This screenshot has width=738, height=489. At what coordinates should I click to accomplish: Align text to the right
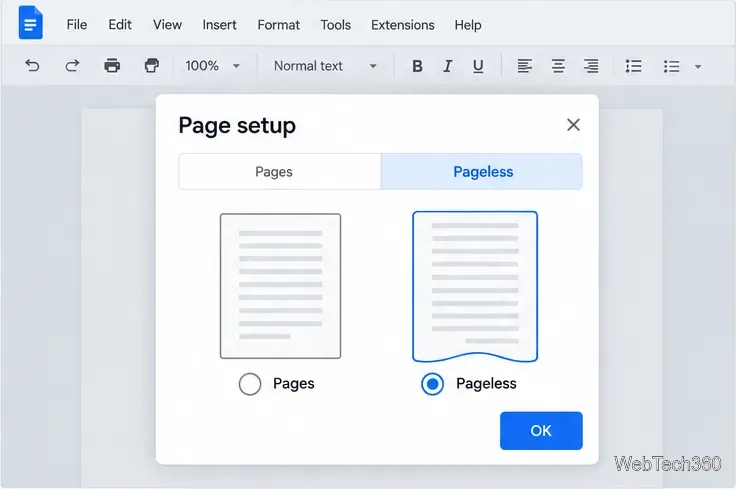click(591, 66)
